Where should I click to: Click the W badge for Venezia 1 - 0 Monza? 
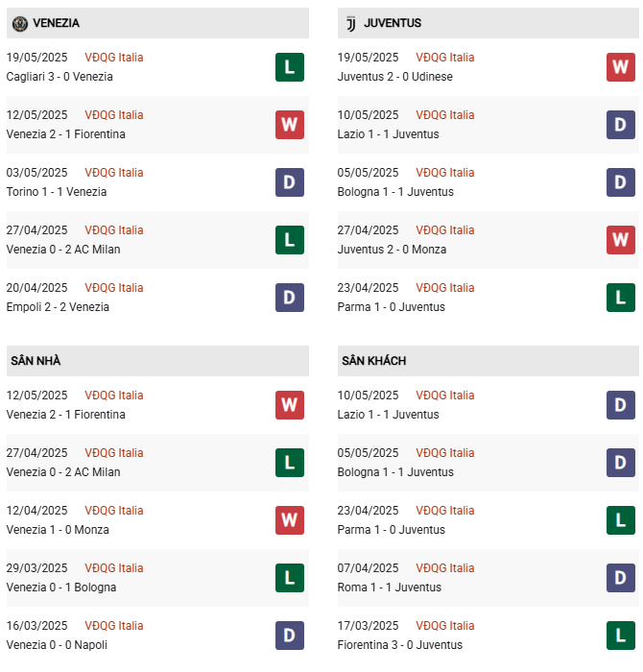pyautogui.click(x=290, y=520)
